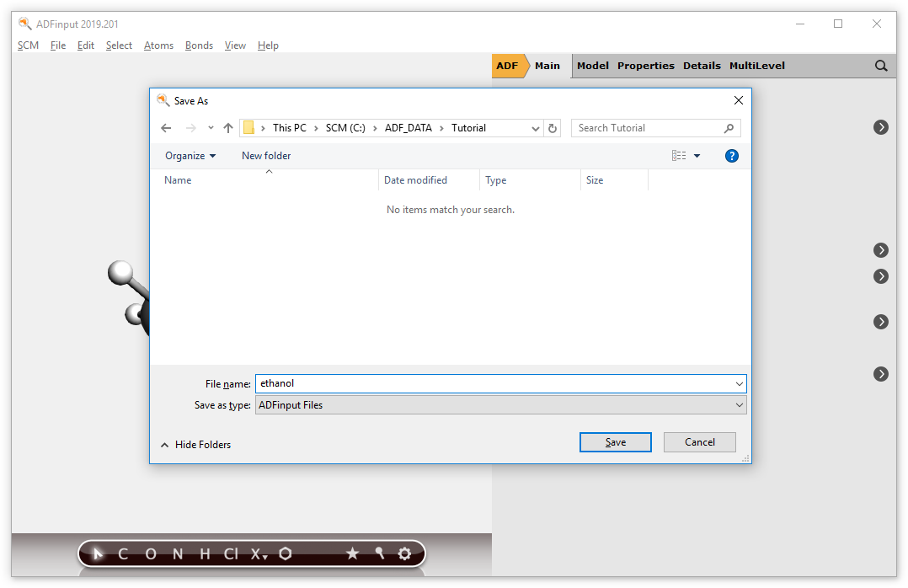The width and height of the screenshot is (908, 588).
Task: Click the second round arrow in ADF panel
Action: [x=881, y=250]
